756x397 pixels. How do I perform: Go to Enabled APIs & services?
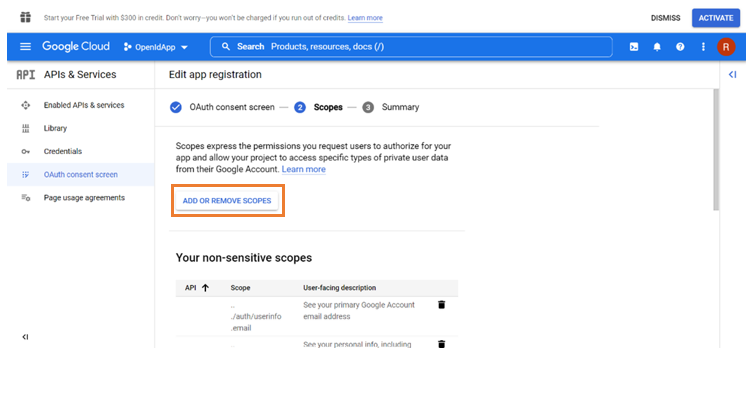[84, 105]
